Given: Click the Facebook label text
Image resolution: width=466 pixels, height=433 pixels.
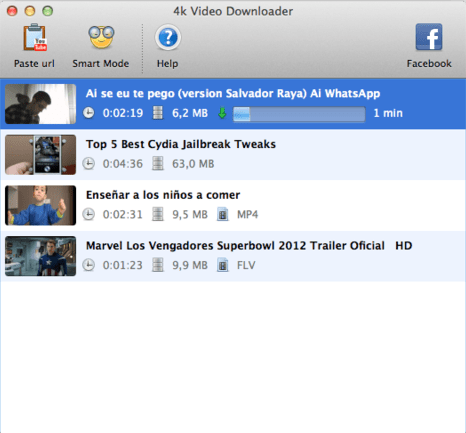Looking at the screenshot, I should coord(429,63).
